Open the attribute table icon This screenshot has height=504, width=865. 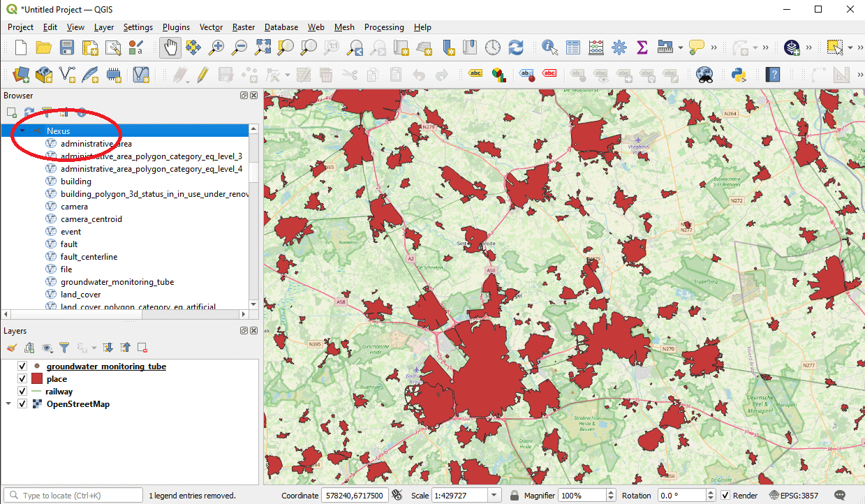573,47
